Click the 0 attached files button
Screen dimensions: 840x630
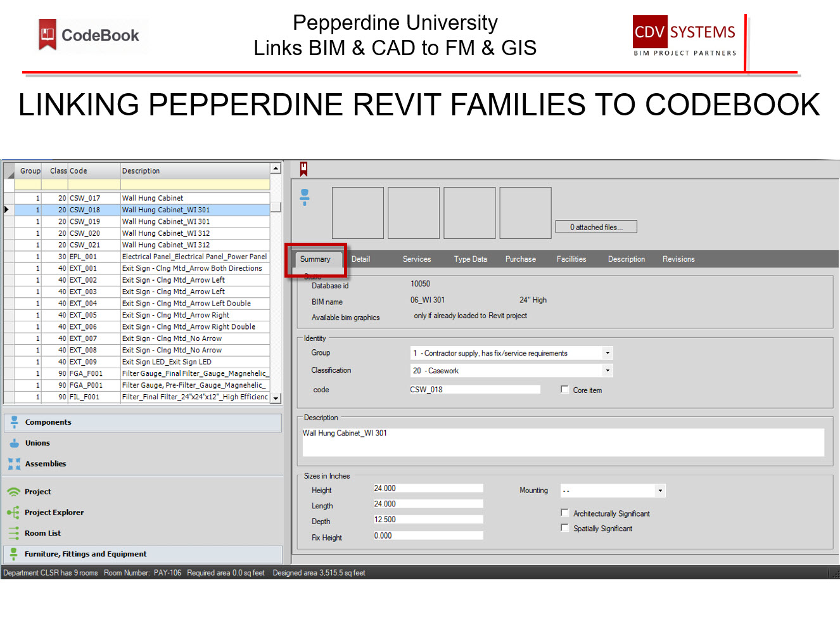pyautogui.click(x=596, y=227)
